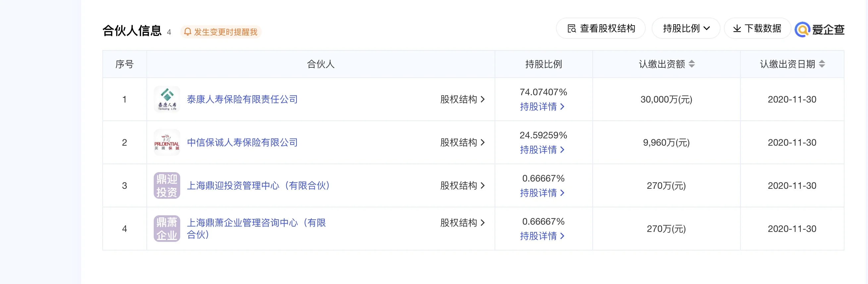
Task: Expand 股权结构 for 上海鼎迎 row
Action: tap(462, 185)
